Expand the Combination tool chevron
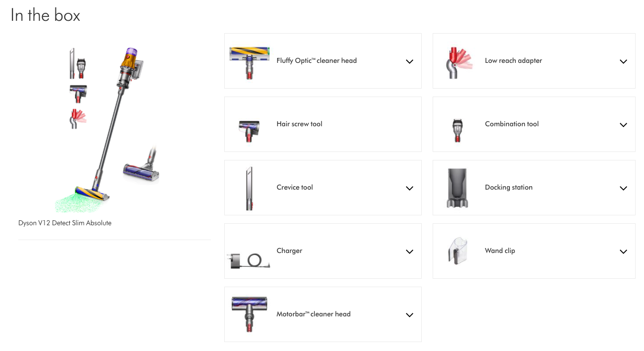644x351 pixels. coord(623,125)
